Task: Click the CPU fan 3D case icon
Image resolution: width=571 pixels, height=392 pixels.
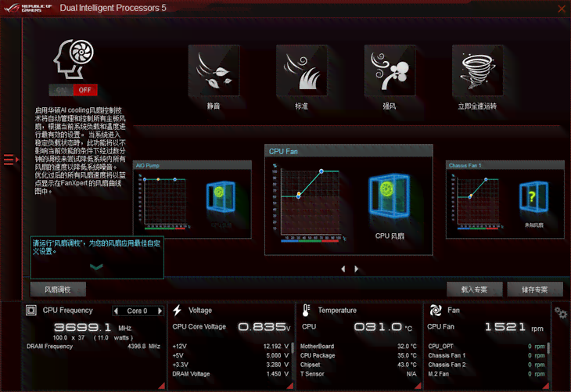Action: coord(390,196)
